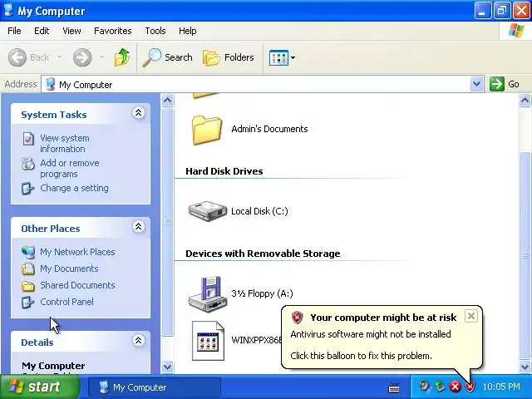Select the 3½ Floppy (A:) drive icon

[x=207, y=293]
